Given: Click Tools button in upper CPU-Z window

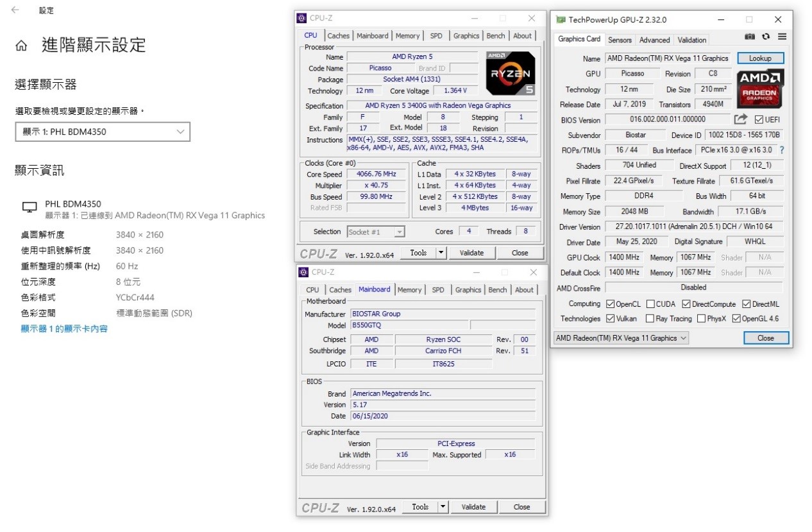Looking at the screenshot, I should (418, 253).
